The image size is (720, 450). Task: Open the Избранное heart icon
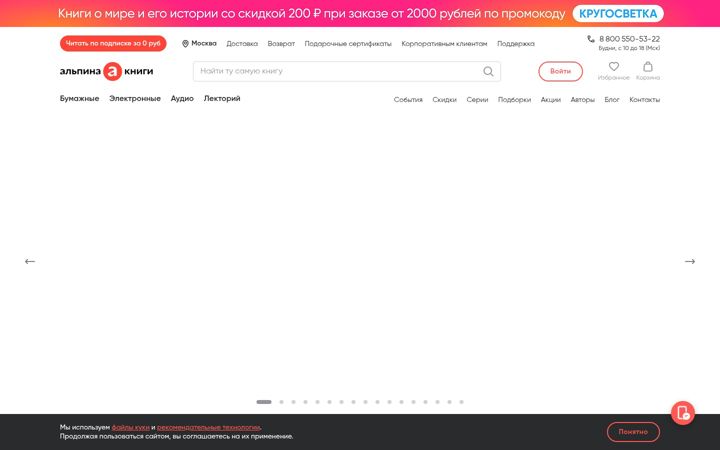(x=613, y=67)
